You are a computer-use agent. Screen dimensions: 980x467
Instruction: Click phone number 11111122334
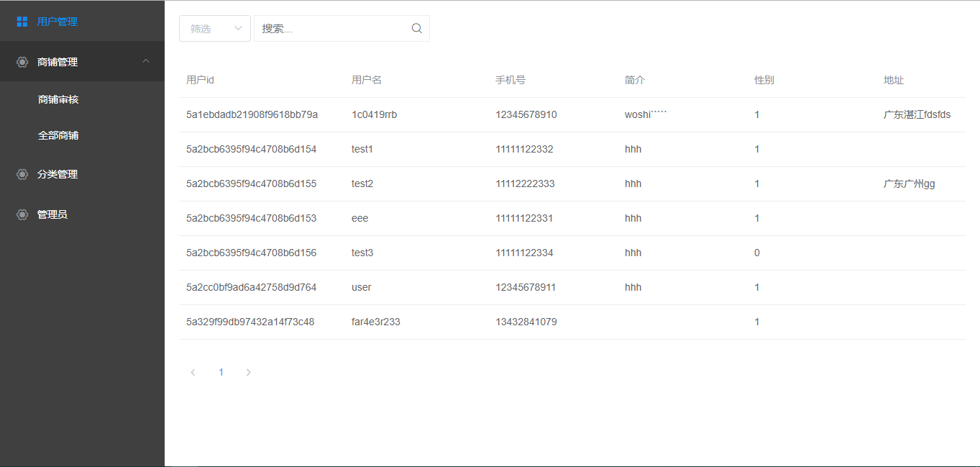coord(524,253)
